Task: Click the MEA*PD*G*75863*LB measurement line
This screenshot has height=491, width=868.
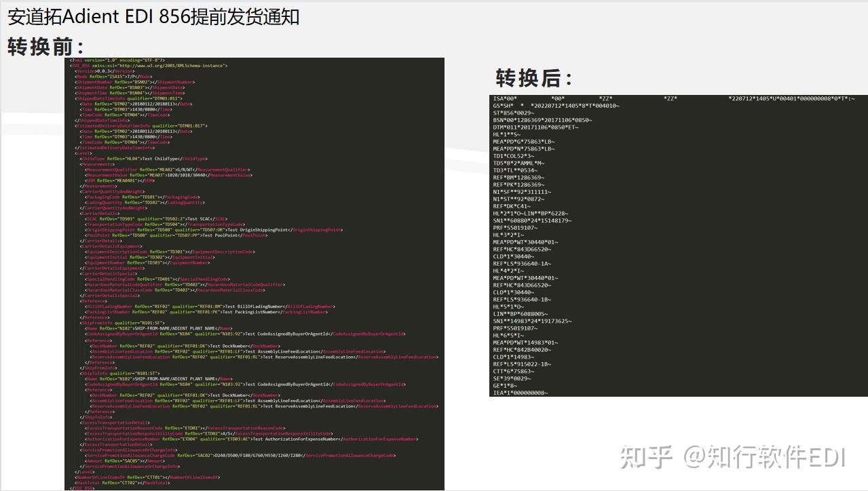Action: 521,140
